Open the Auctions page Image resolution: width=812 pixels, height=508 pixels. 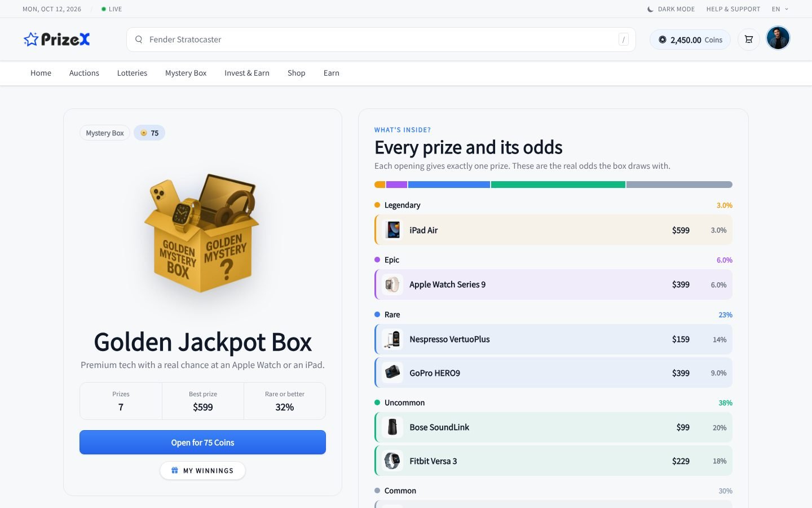click(x=84, y=73)
